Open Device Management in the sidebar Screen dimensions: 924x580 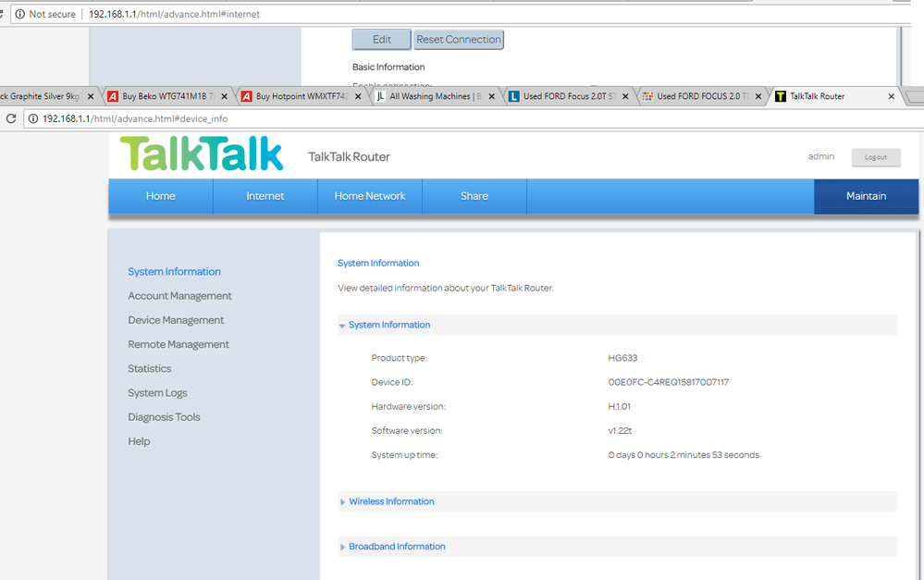click(x=176, y=320)
